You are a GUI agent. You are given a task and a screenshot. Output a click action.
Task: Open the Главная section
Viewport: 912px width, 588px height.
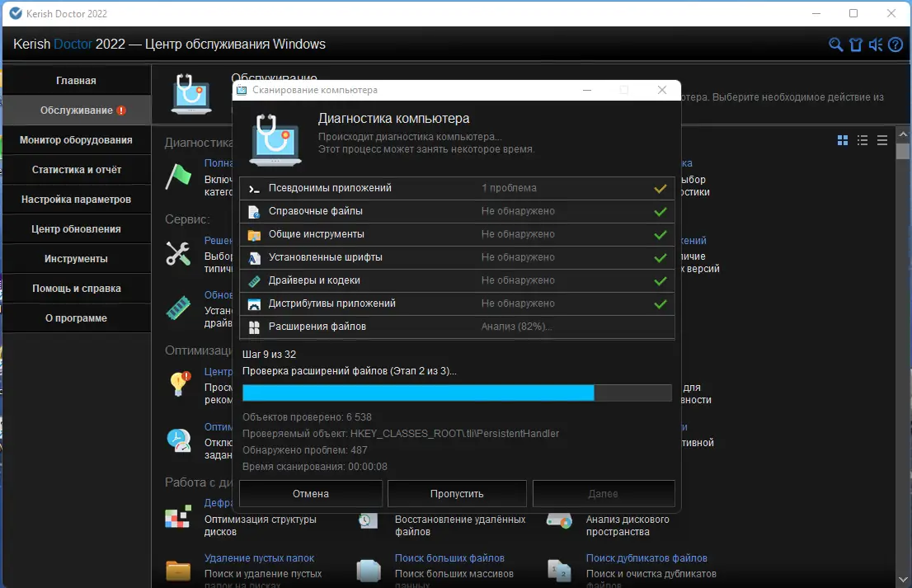(x=76, y=80)
